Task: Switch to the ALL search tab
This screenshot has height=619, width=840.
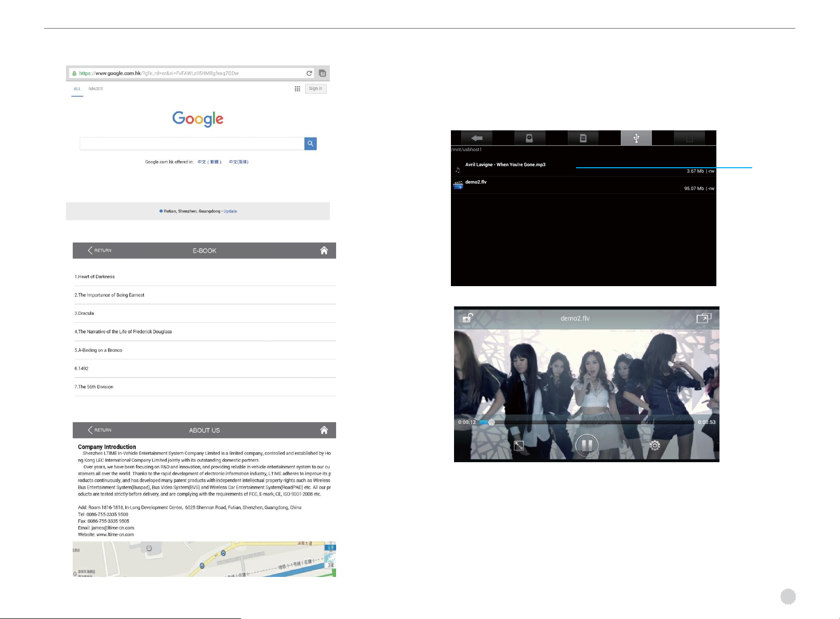Action: [77, 89]
